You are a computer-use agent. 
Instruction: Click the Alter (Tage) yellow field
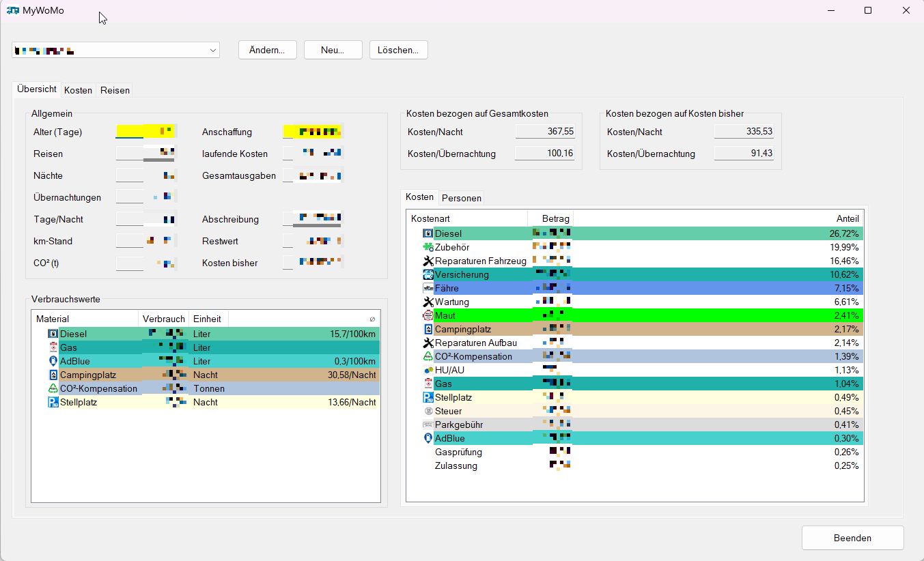pos(145,131)
